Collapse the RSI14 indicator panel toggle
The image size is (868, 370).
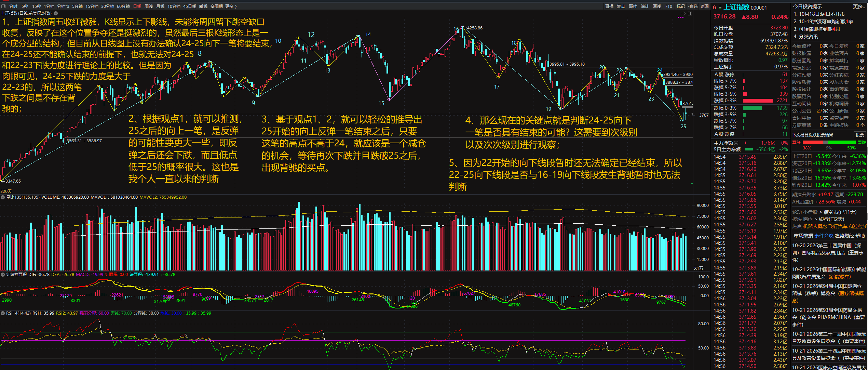[x=3, y=313]
